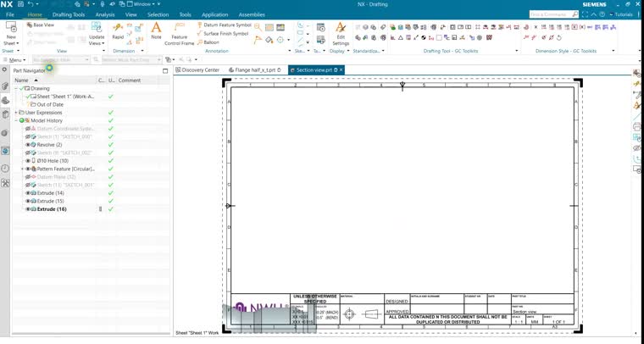Select the Balloon annotation tool
The height and width of the screenshot is (344, 644).
pos(208,42)
